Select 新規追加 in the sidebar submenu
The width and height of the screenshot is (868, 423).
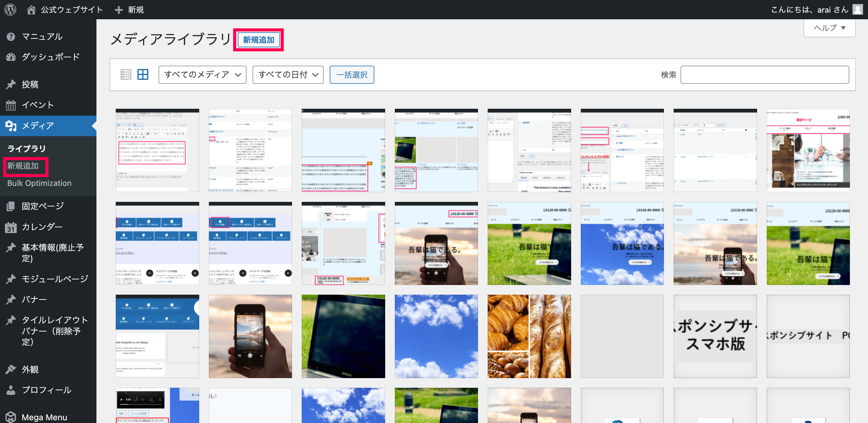click(23, 166)
